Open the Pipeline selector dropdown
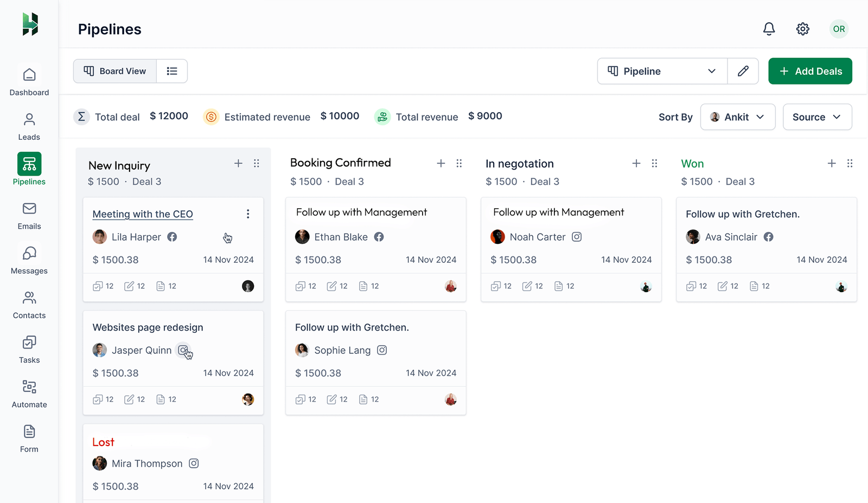This screenshot has height=503, width=868. point(661,71)
